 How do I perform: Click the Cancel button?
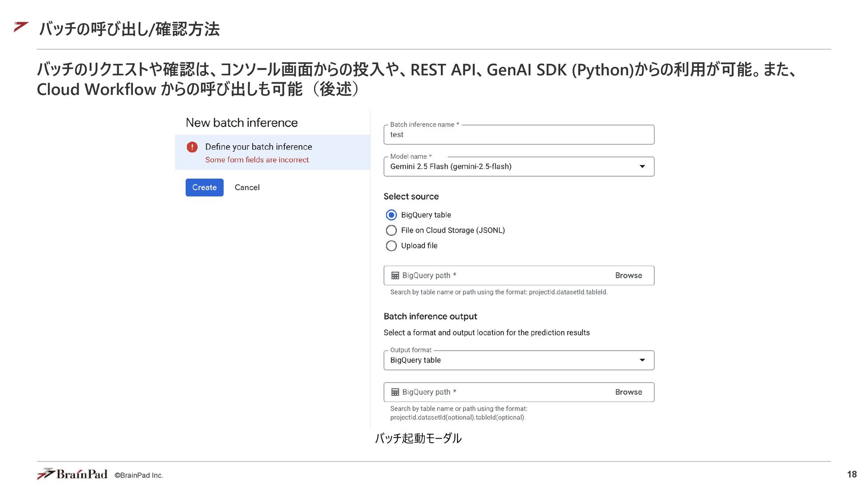tap(247, 188)
